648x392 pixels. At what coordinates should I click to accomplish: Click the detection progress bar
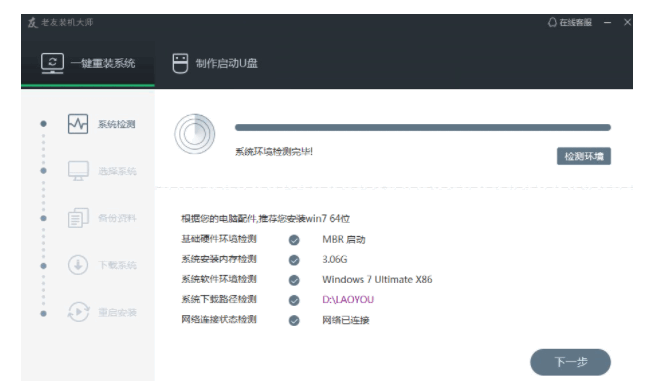point(423,128)
